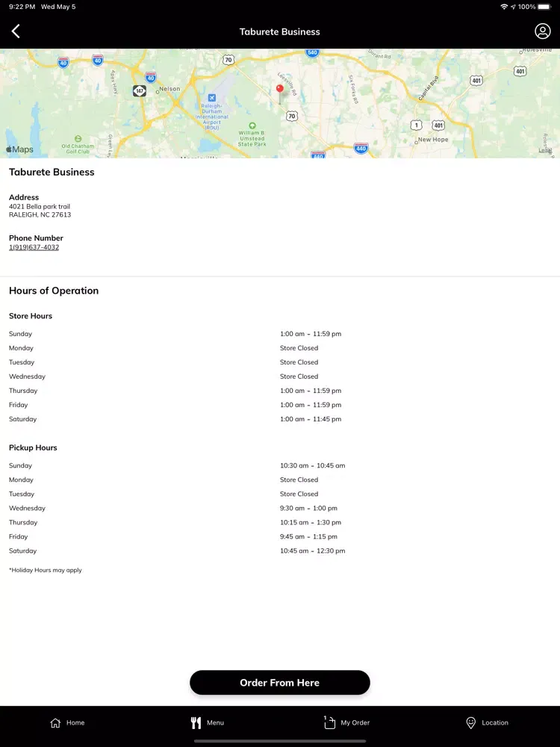
Task: Open the Home tab label
Action: [x=75, y=722]
